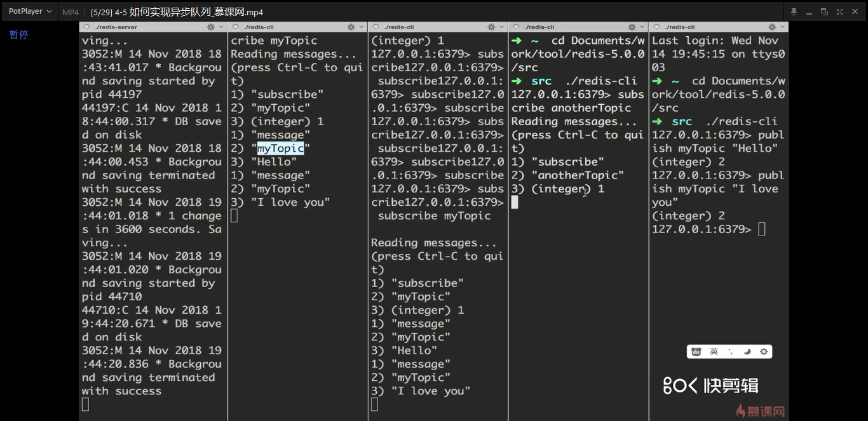Close the rightmost redis-cli publish pane

pyautogui.click(x=656, y=27)
